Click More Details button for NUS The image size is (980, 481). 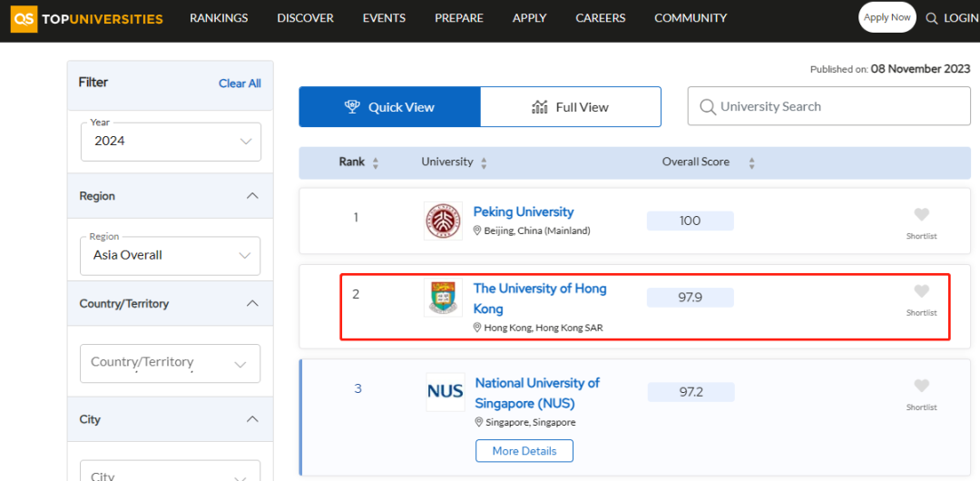524,451
